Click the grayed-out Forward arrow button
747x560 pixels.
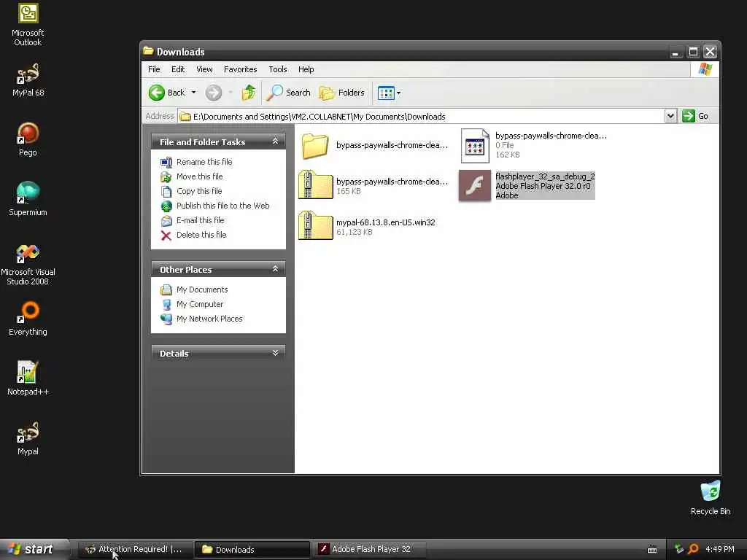tap(214, 93)
